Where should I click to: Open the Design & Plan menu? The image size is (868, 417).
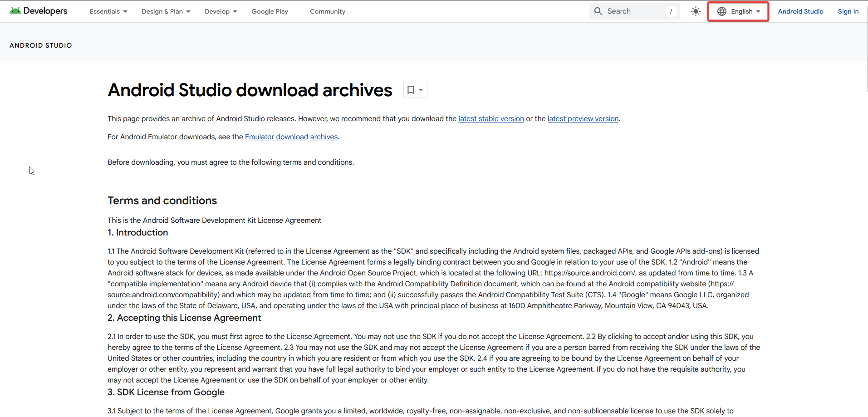(166, 11)
